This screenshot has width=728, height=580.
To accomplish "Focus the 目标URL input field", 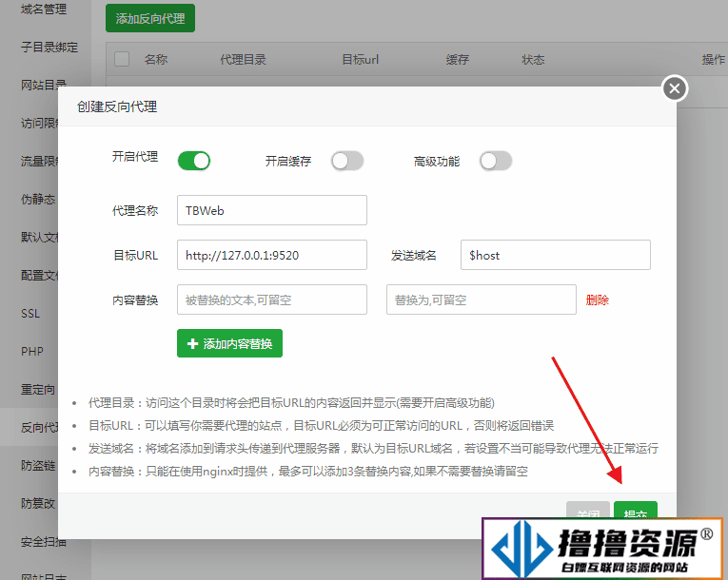I will [272, 255].
